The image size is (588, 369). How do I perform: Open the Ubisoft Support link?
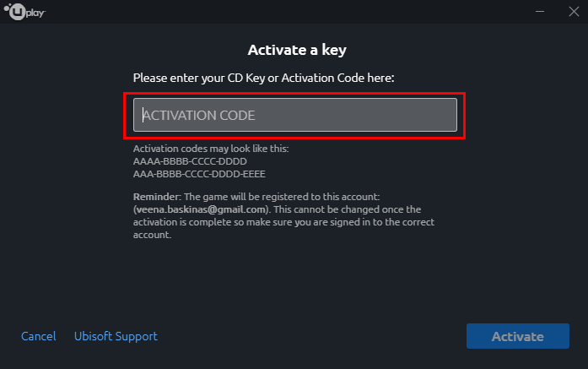[x=116, y=336]
